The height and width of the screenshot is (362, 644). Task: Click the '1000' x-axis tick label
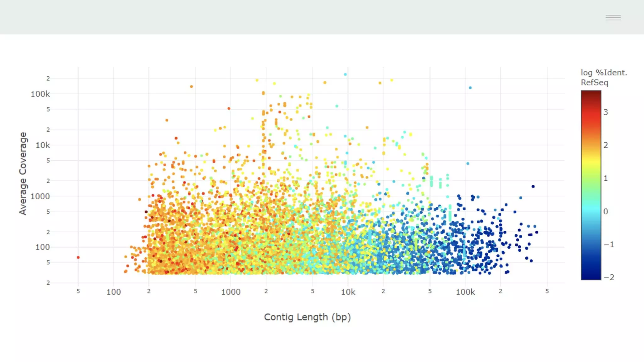tap(231, 292)
